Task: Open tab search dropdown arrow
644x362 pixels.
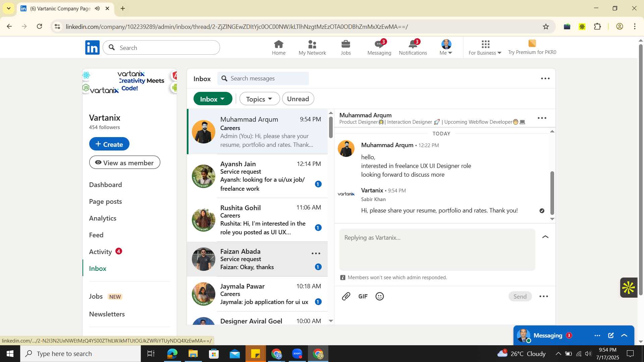Action: 8,8
